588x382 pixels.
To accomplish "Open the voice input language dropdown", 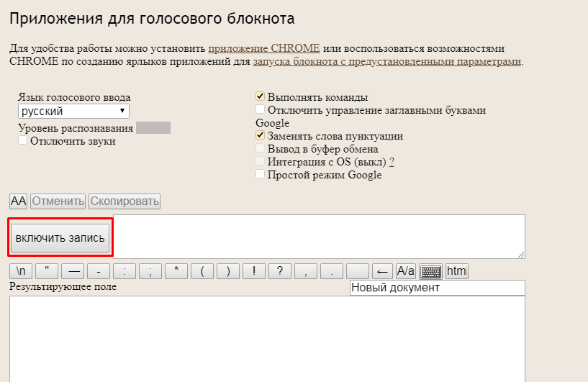I will tap(73, 112).
